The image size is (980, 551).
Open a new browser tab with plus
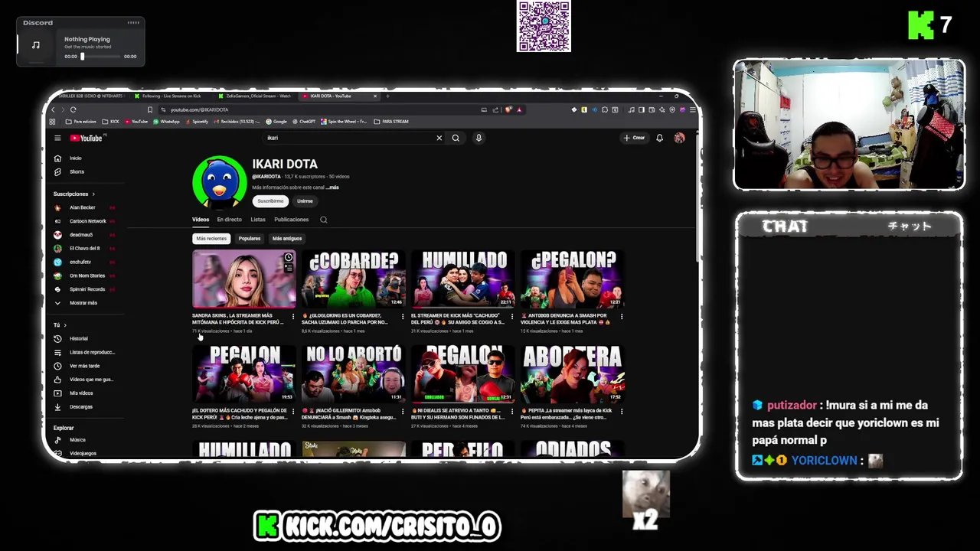[387, 96]
